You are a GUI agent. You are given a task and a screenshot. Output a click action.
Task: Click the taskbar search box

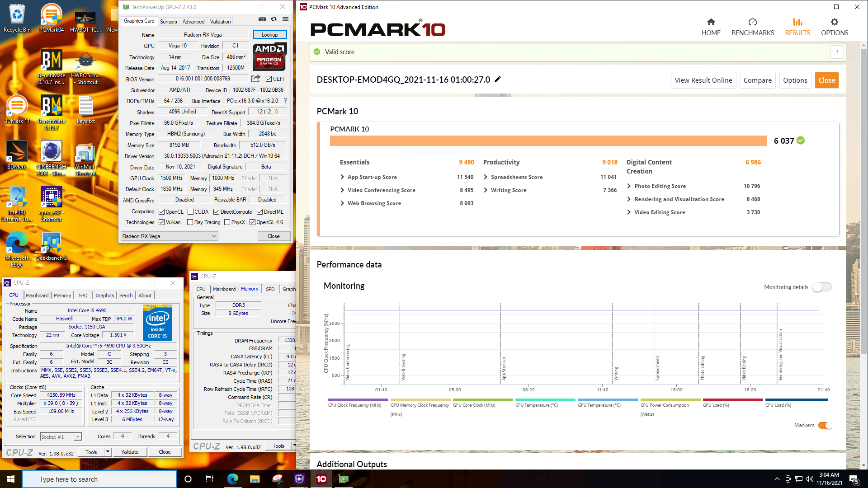point(99,479)
